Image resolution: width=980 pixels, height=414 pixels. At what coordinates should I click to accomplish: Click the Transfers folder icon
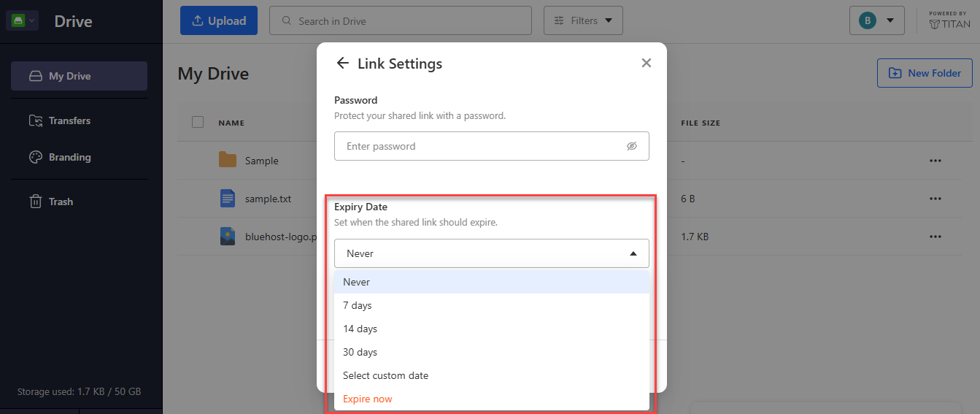pos(35,120)
